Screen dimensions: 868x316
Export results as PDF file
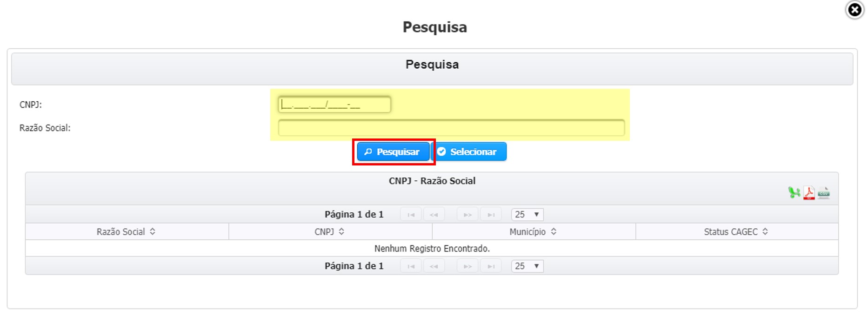(809, 192)
